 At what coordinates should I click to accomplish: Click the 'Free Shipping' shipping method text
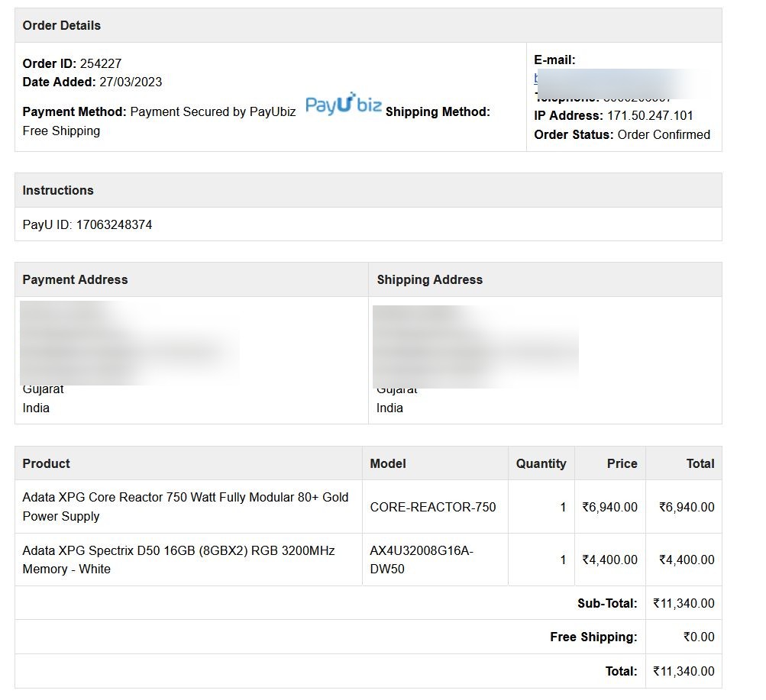coord(61,131)
